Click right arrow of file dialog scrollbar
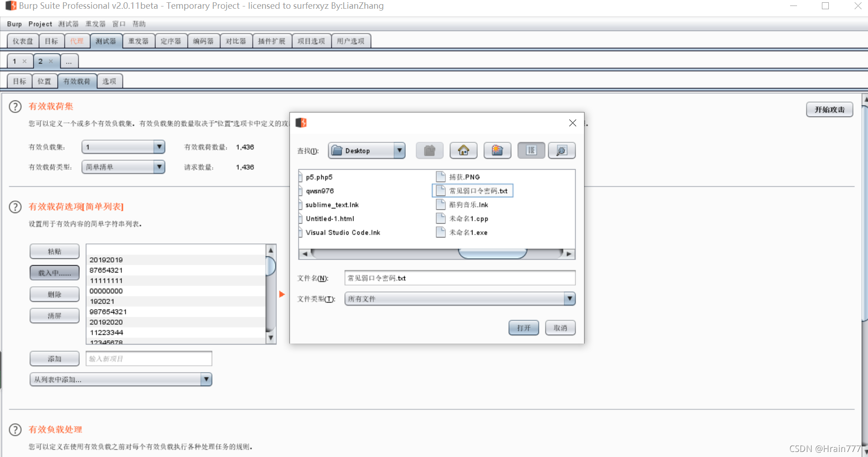Screen dimensions: 868x457 pyautogui.click(x=569, y=254)
